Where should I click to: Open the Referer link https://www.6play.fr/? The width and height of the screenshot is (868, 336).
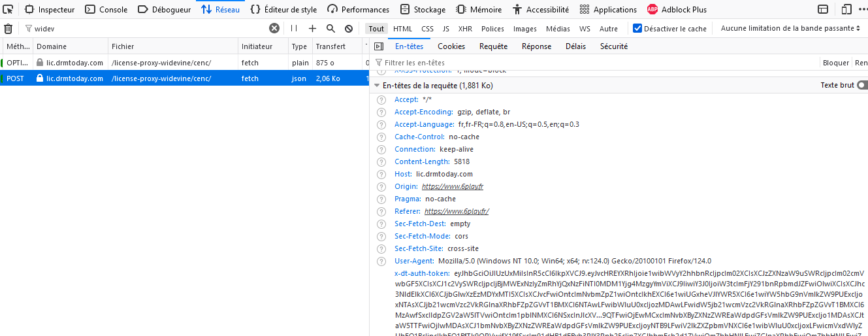pos(457,211)
